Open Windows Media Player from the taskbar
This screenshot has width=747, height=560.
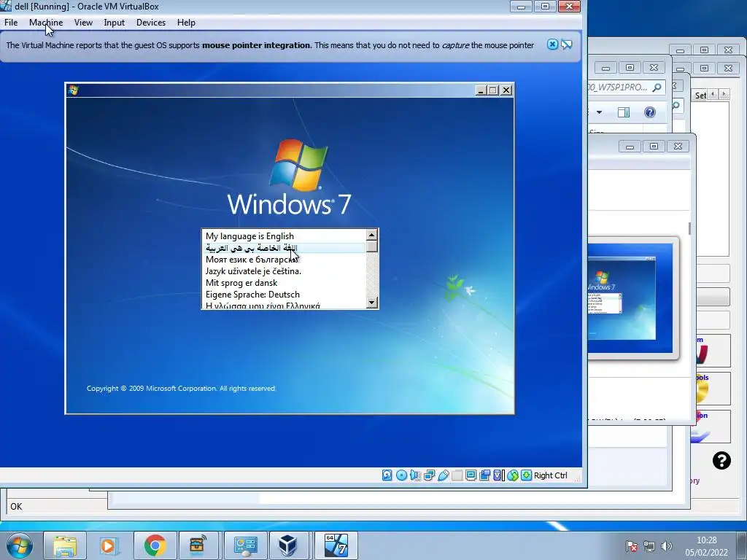[x=109, y=545]
